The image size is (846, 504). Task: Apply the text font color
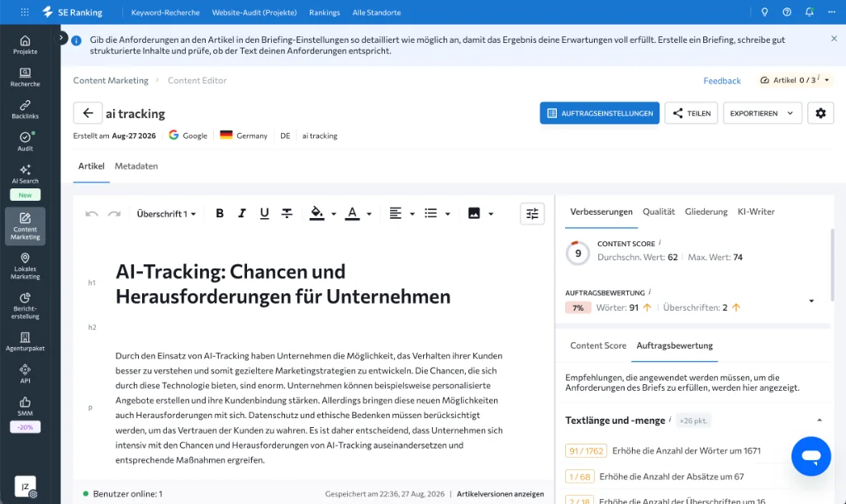pyautogui.click(x=352, y=214)
